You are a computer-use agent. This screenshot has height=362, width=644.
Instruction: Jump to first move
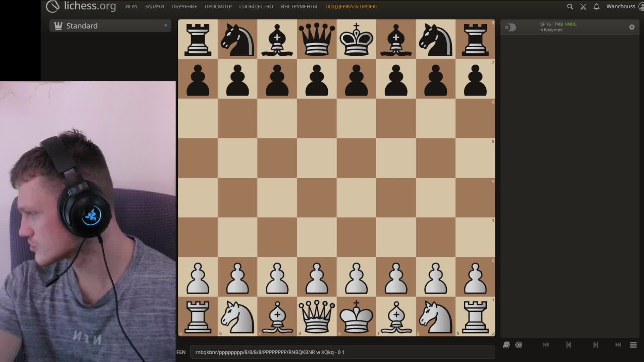546,345
